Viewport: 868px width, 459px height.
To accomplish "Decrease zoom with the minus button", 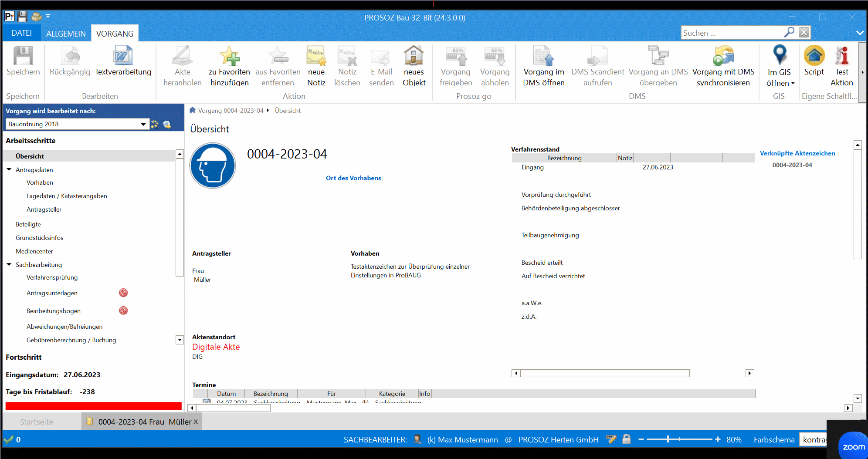I will pos(641,439).
